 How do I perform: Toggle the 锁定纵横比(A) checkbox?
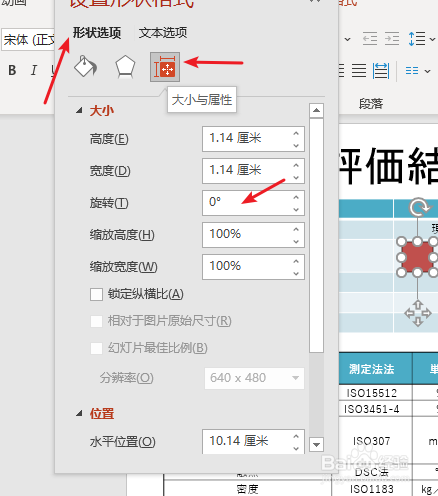(96, 295)
